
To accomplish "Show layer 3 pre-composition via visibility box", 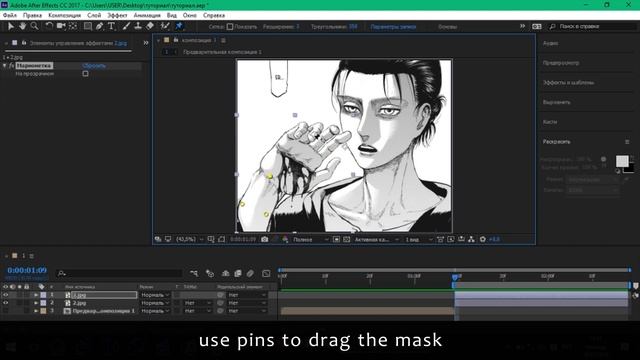I will pos(6,311).
